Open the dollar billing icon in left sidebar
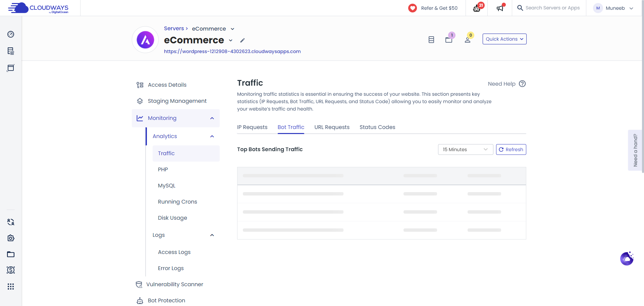Image resolution: width=644 pixels, height=306 pixels. point(11,270)
